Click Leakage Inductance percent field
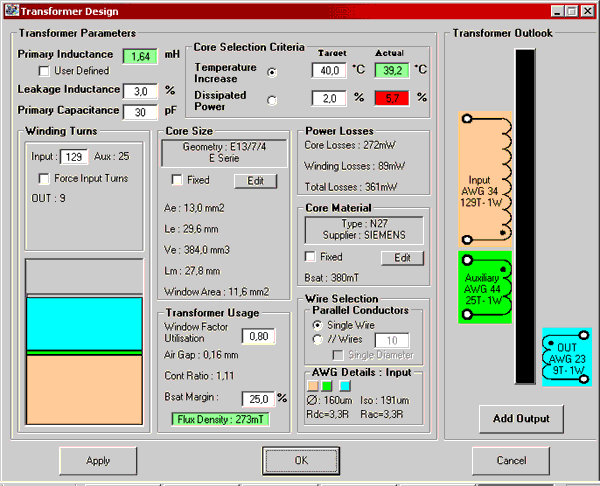This screenshot has width=600, height=486. (140, 91)
